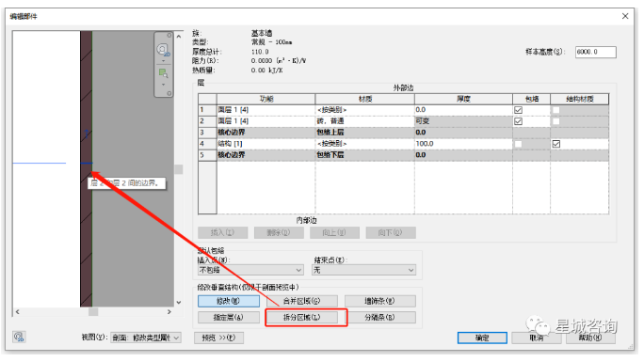Open the 2D steering wheel in navigation bar
Viewport: 644px width, 362px height.
click(x=163, y=50)
